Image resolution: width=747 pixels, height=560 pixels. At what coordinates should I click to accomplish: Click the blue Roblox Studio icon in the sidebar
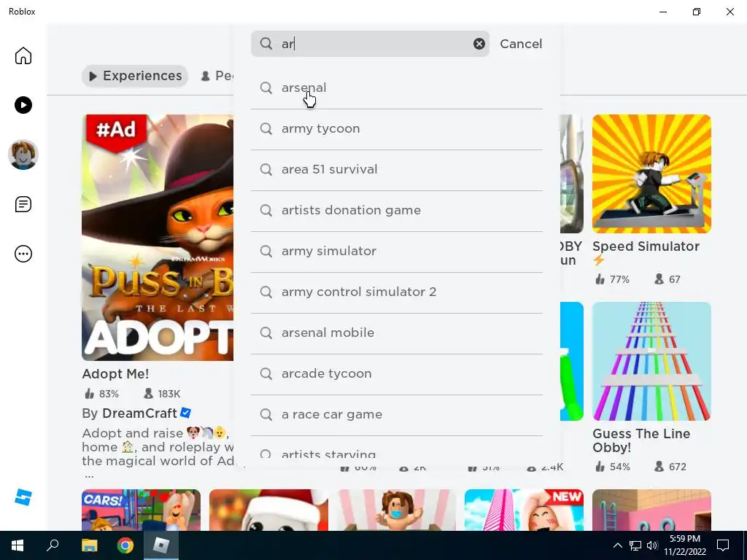click(x=23, y=497)
